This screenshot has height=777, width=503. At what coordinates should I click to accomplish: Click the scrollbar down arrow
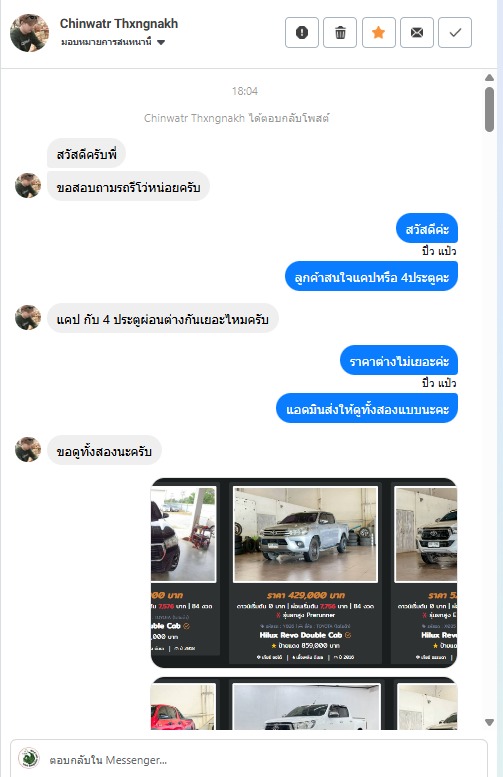[489, 722]
